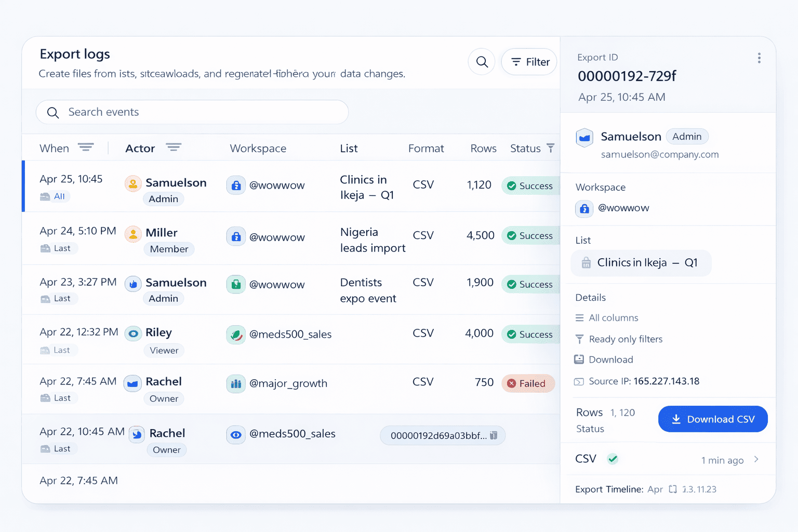Click the Download CSV button
The height and width of the screenshot is (532, 798).
(712, 419)
